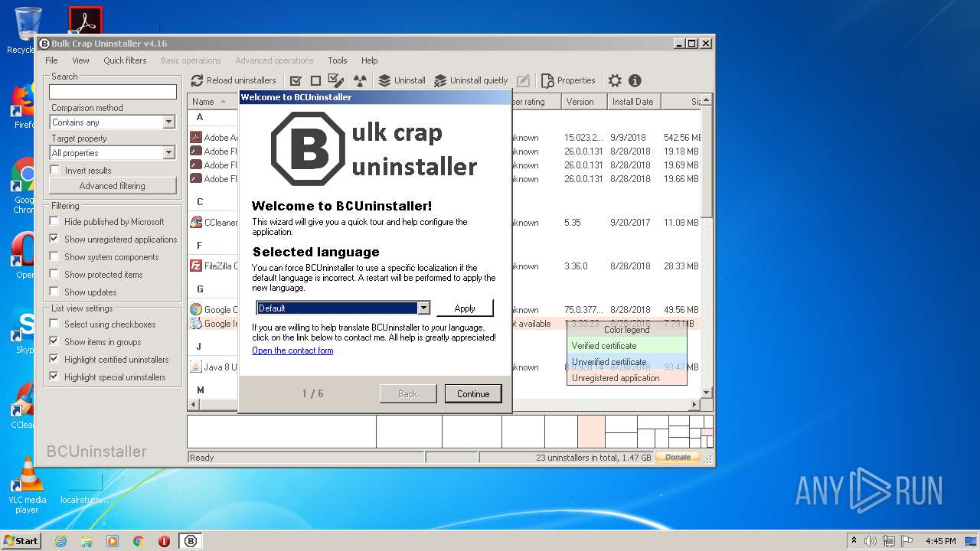The image size is (980, 551).
Task: Toggle Invert results checkbox
Action: click(x=54, y=170)
